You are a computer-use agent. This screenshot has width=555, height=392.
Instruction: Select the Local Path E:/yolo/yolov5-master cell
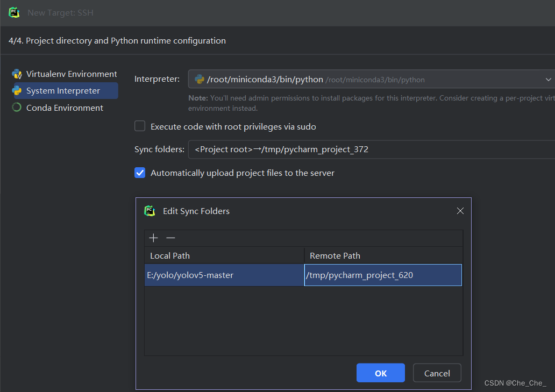point(224,275)
